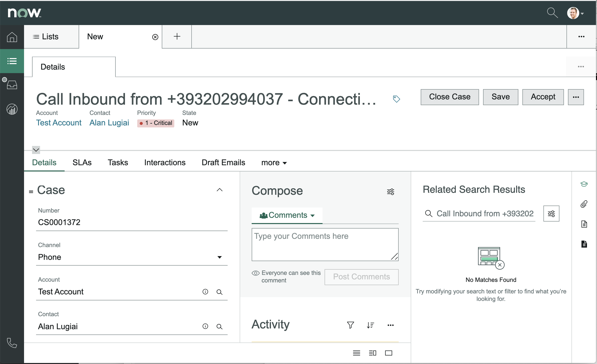Screen dimensions: 597x364
Task: Open the inbox icon in left sidebar
Action: (12, 85)
